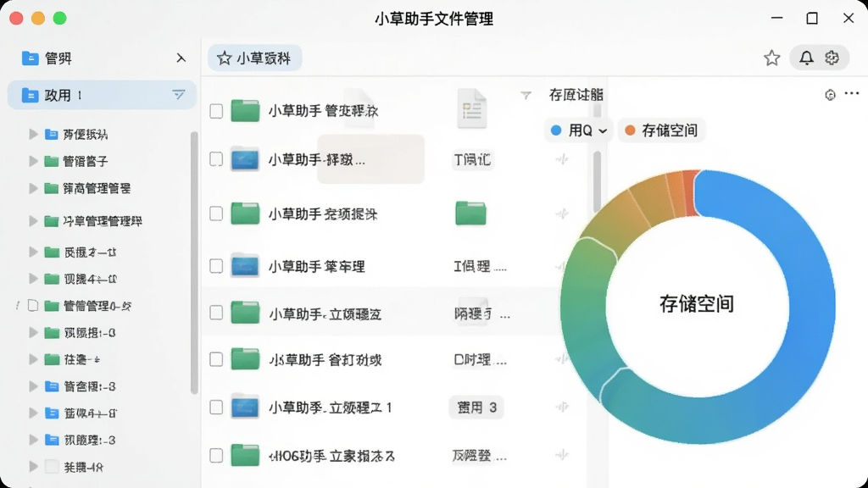Expand the third folder in the sidebar tree
868x488 pixels.
(33, 188)
